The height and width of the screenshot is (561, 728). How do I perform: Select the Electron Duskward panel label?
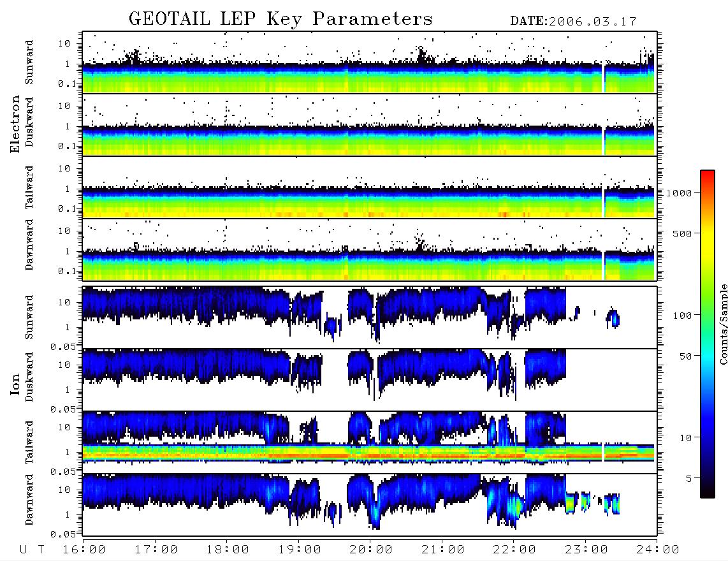coord(29,122)
